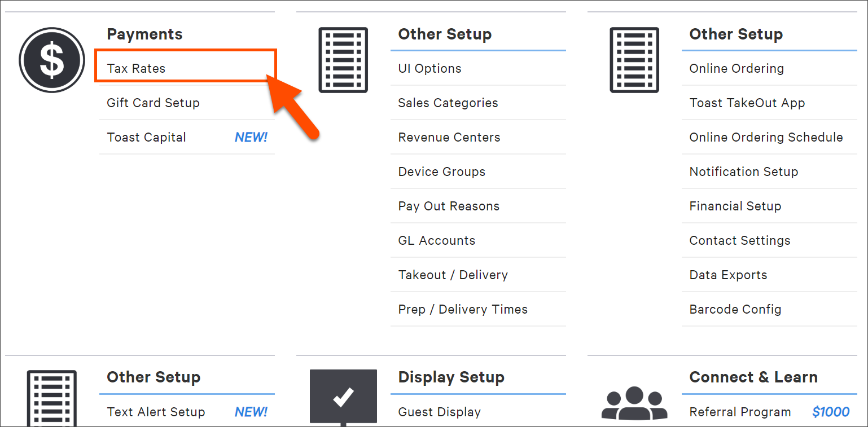
Task: Click the Connect & Learn people icon
Action: coord(634,403)
